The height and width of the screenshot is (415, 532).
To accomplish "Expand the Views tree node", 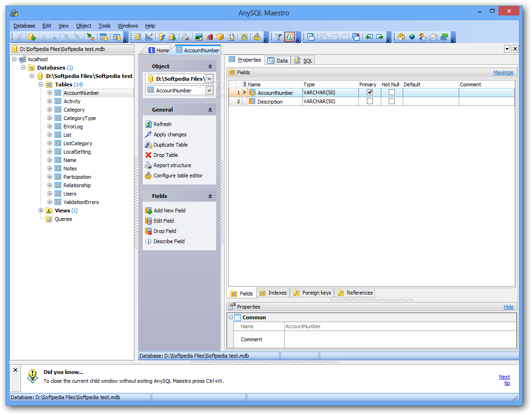I will pos(41,211).
